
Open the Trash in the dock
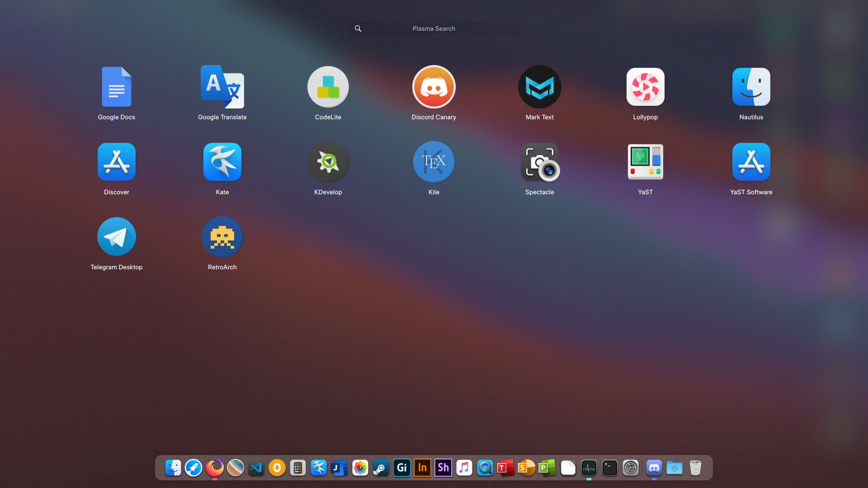695,468
